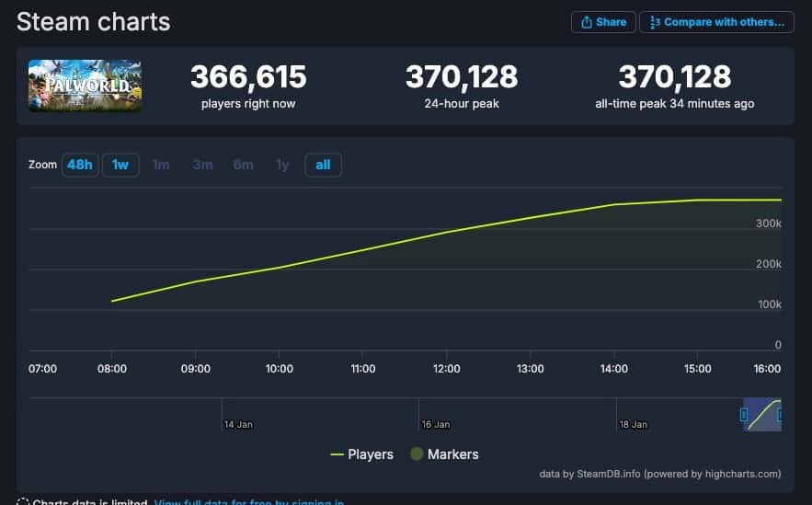Choose the 6m zoom option

click(x=243, y=165)
